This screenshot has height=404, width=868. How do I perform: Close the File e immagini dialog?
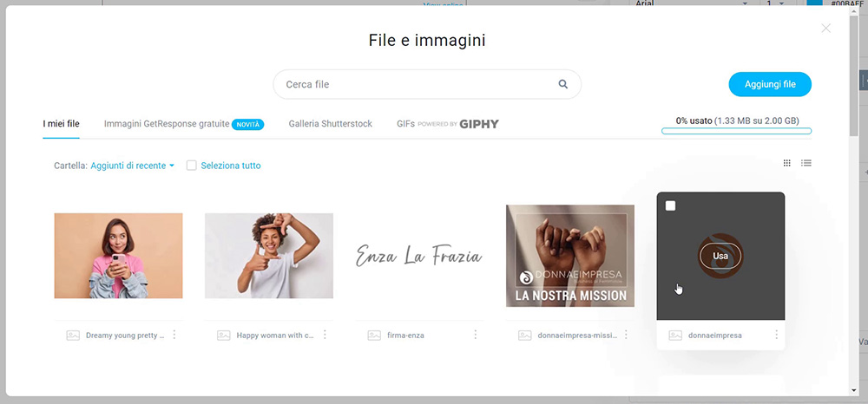825,29
